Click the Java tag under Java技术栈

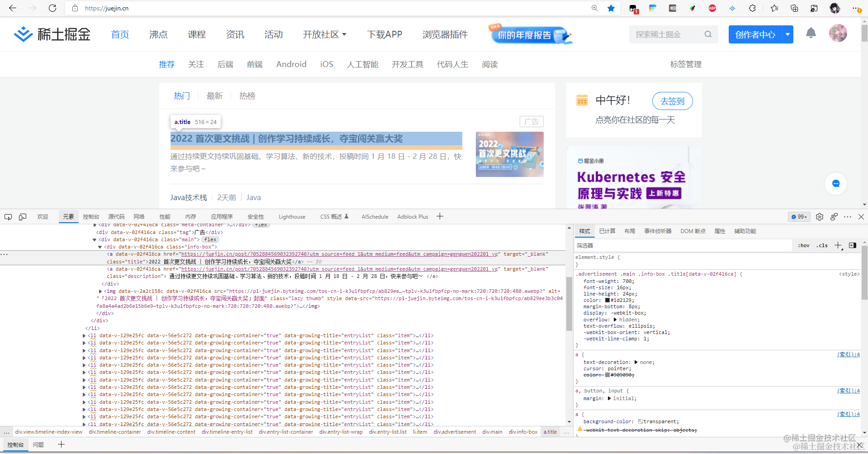click(x=253, y=197)
